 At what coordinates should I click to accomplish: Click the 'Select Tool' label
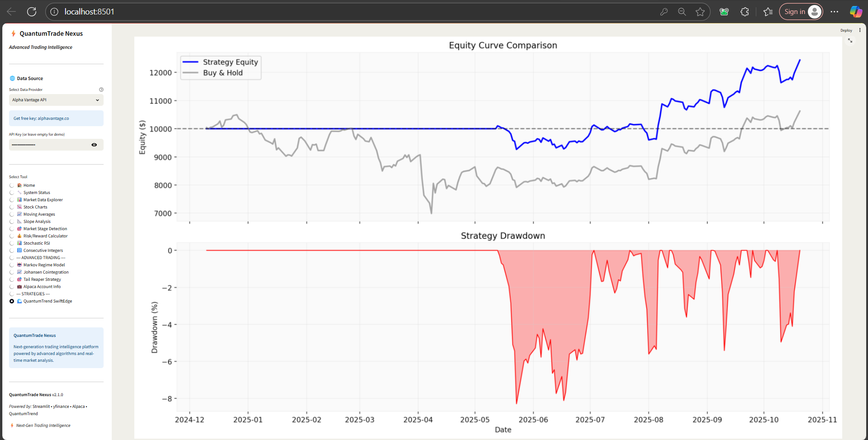(x=18, y=177)
